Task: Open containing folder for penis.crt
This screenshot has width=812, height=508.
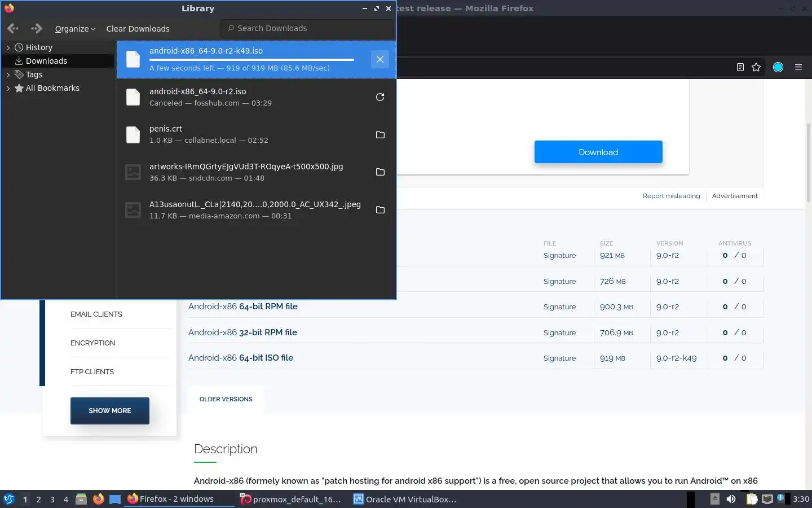Action: pos(380,135)
